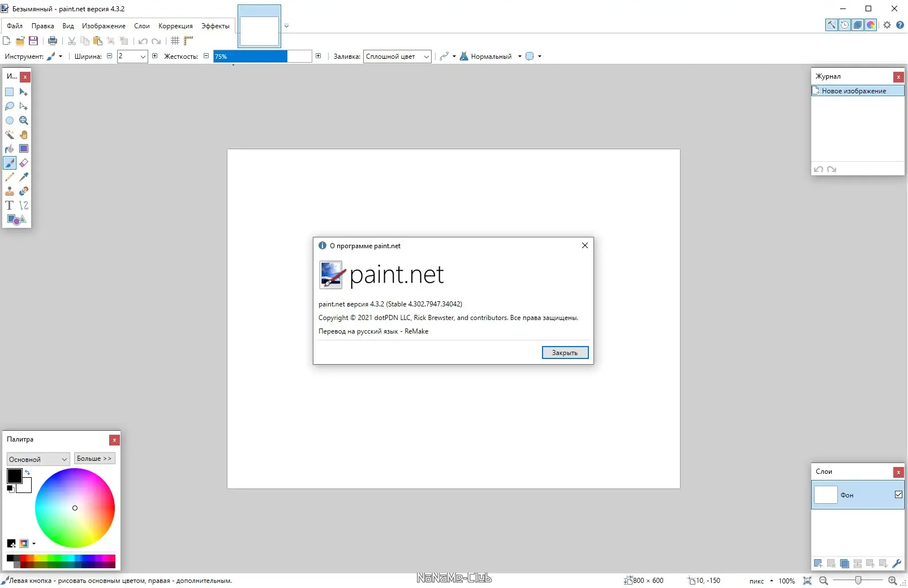
Task: Create a new image from the toolbar
Action: point(7,41)
